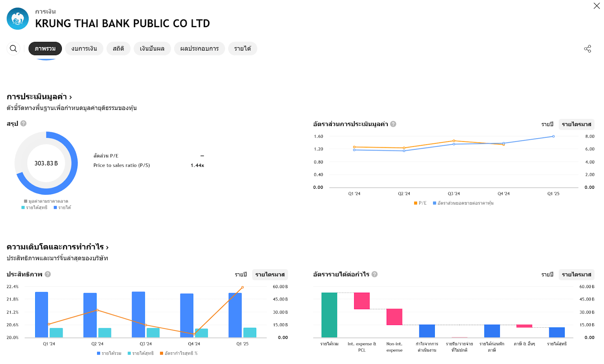Click the รายได้สุทธิ waterfall bar
Screen dimensions: 604x364
pos(557,332)
